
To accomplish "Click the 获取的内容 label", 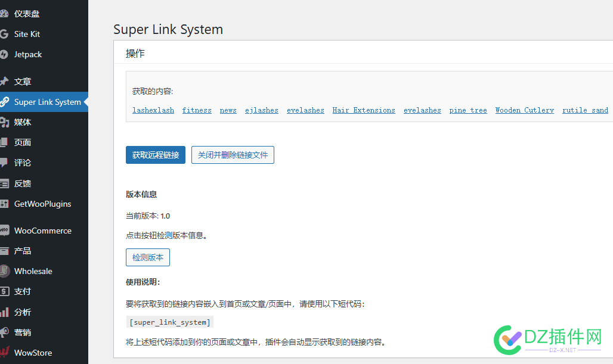I will tap(153, 91).
